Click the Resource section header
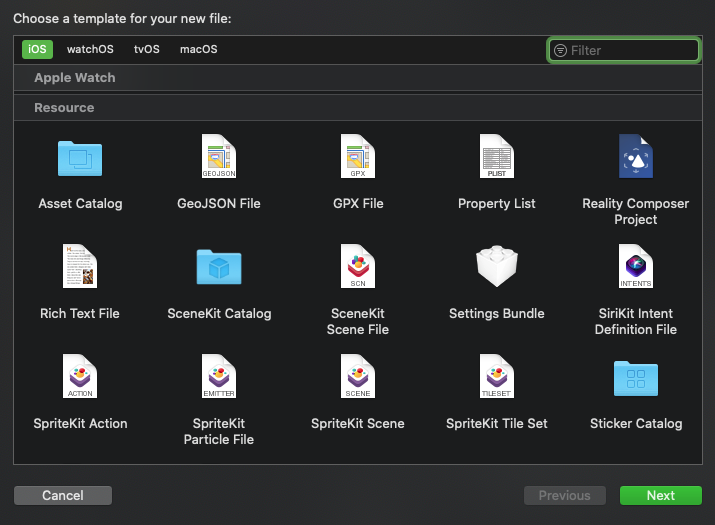The width and height of the screenshot is (715, 525). pyautogui.click(x=358, y=108)
